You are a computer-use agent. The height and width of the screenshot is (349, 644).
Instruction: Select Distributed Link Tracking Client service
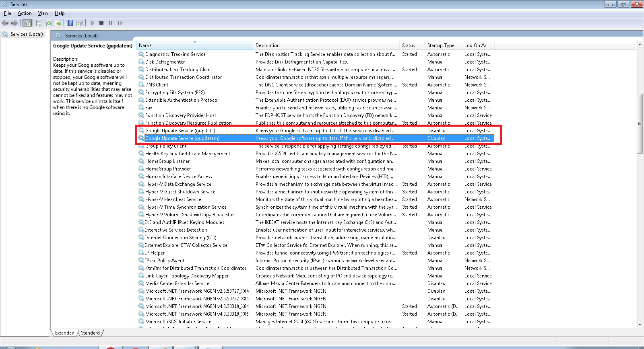(179, 70)
